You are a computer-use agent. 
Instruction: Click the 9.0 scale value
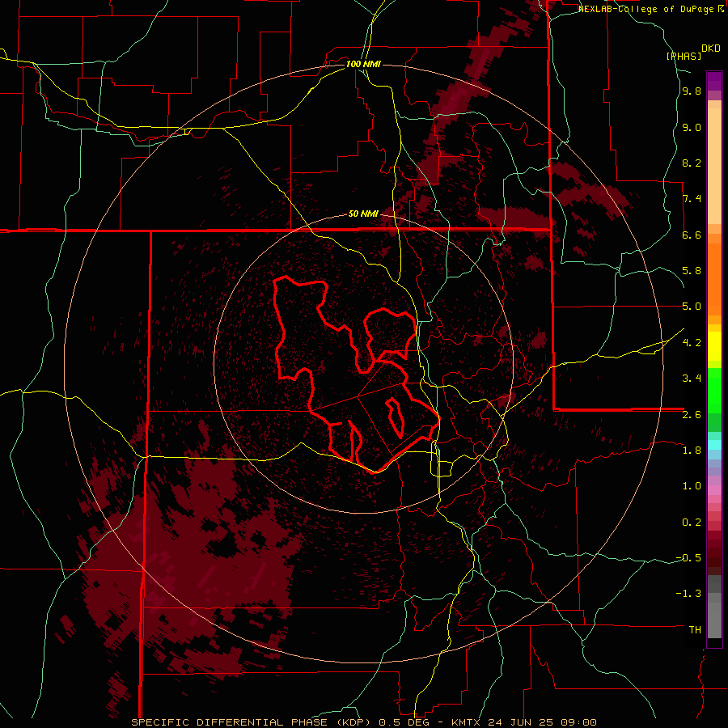point(692,128)
